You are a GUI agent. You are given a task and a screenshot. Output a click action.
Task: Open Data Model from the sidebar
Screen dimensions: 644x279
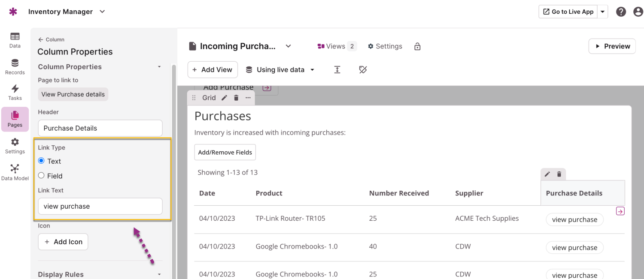[x=15, y=172]
